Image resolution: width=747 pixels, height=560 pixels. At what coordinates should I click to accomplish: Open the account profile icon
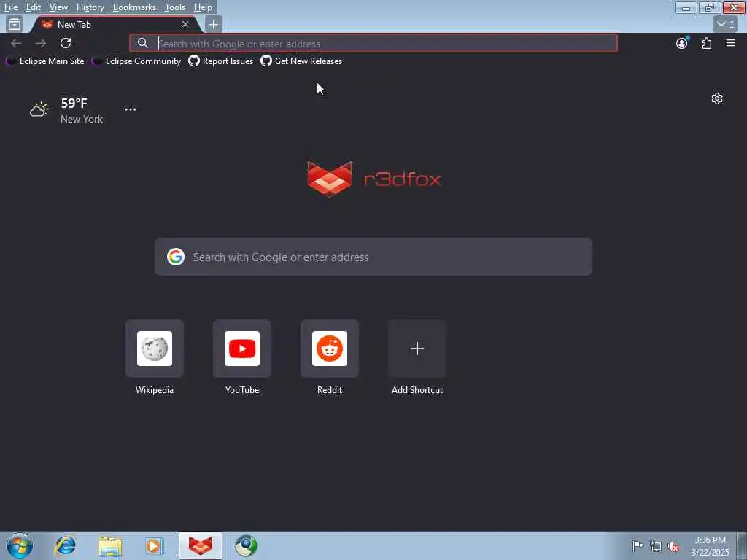pos(682,43)
